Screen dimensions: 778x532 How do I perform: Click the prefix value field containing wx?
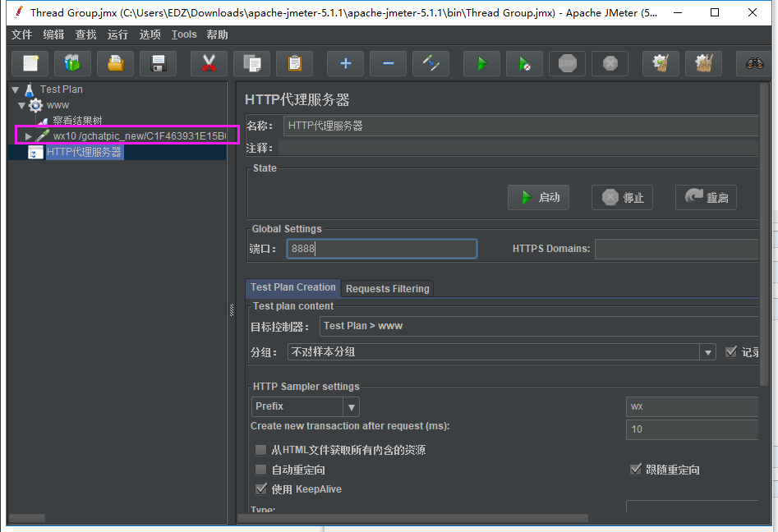tap(693, 406)
